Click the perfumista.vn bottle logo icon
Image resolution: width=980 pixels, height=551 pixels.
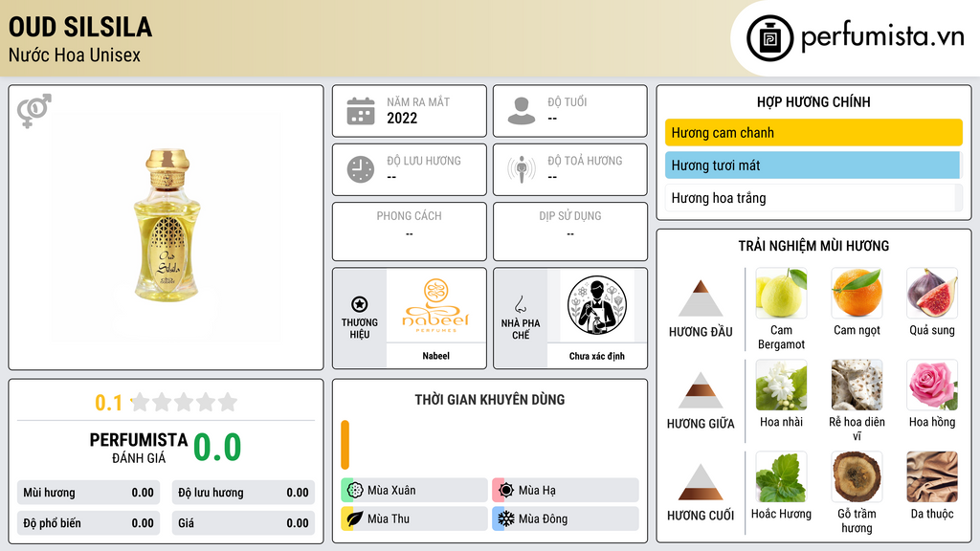pos(770,38)
